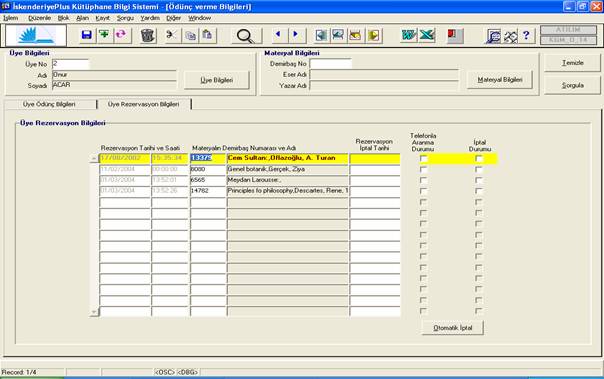Open the Blok menu
This screenshot has height=379, width=604.
[x=63, y=18]
